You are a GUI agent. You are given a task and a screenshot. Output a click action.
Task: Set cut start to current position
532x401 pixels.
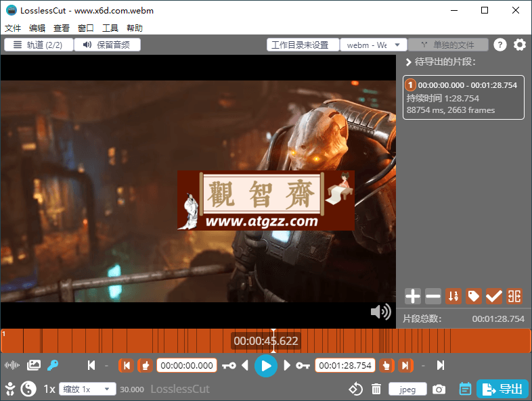pos(146,365)
